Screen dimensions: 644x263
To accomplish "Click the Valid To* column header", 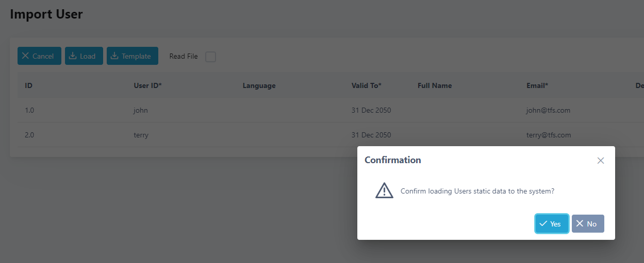I will [366, 85].
